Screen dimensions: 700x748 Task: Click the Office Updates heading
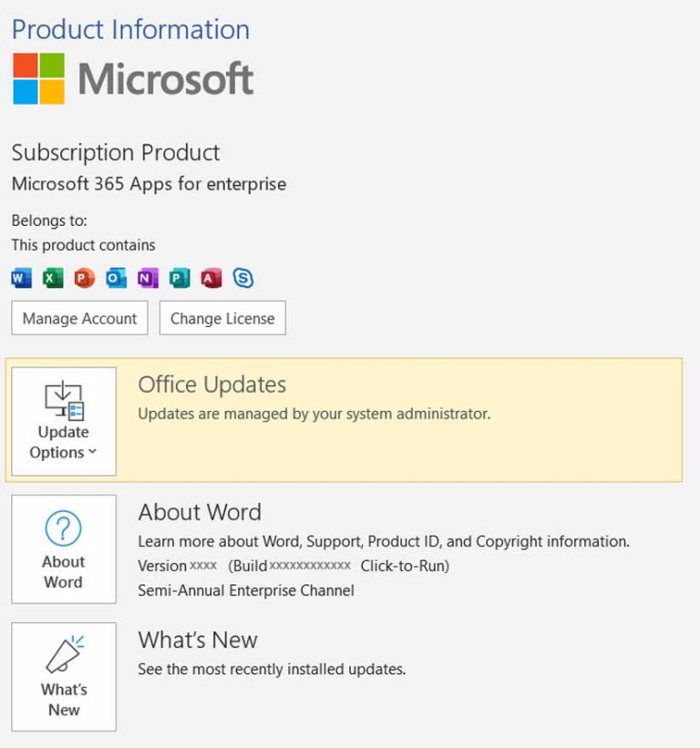click(211, 385)
